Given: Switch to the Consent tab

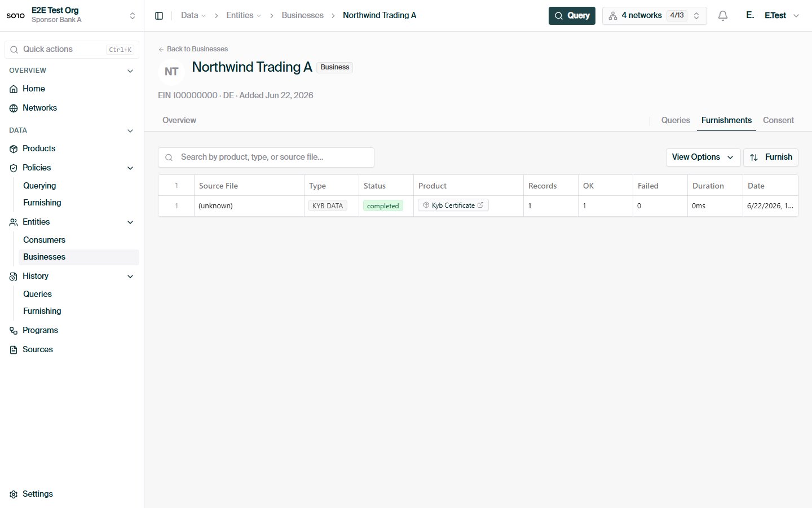Looking at the screenshot, I should [x=778, y=120].
